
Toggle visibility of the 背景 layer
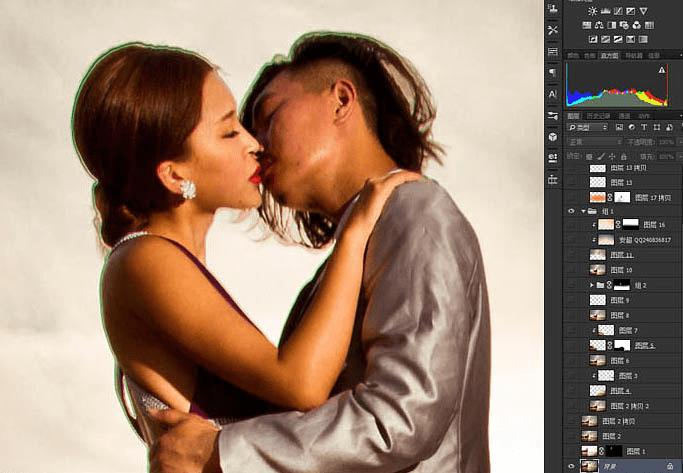[x=571, y=466]
